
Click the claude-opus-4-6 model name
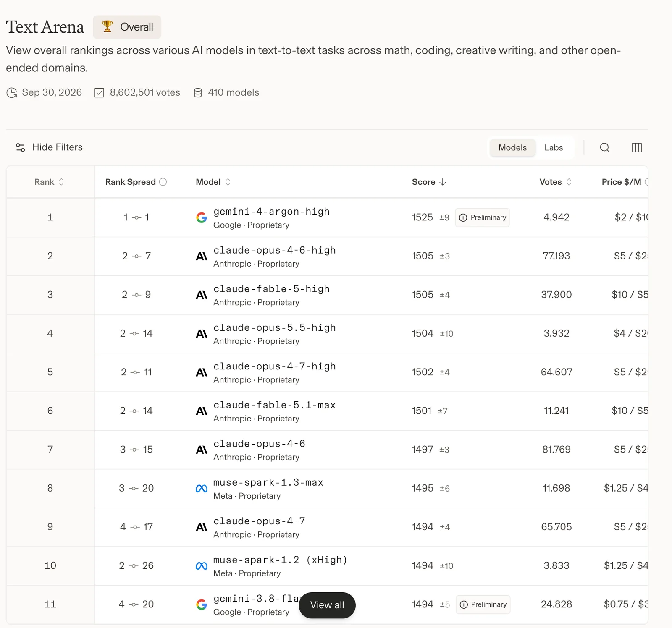point(259,444)
